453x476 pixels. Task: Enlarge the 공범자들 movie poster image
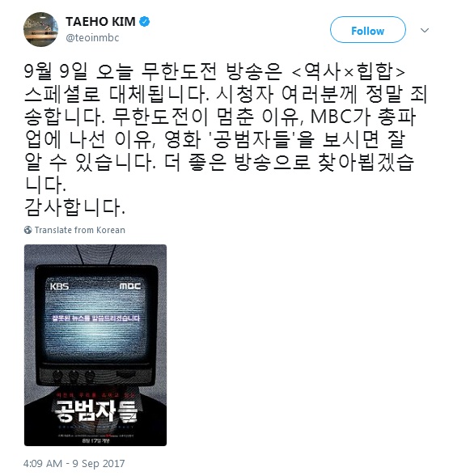pos(95,345)
